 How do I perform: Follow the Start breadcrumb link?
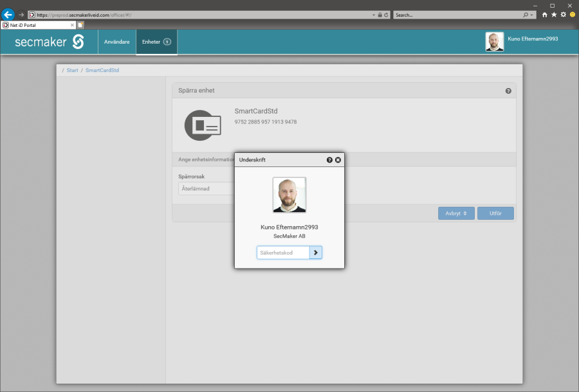click(72, 70)
